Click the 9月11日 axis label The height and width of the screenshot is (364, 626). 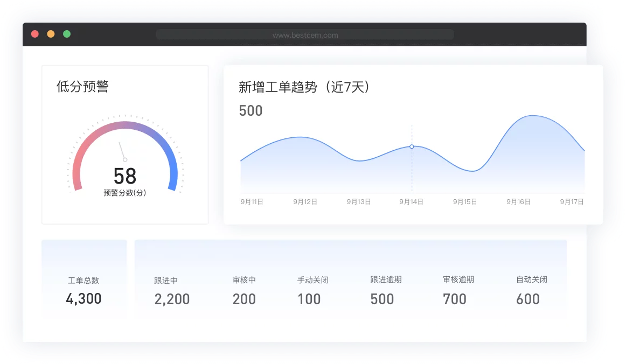[x=252, y=202]
